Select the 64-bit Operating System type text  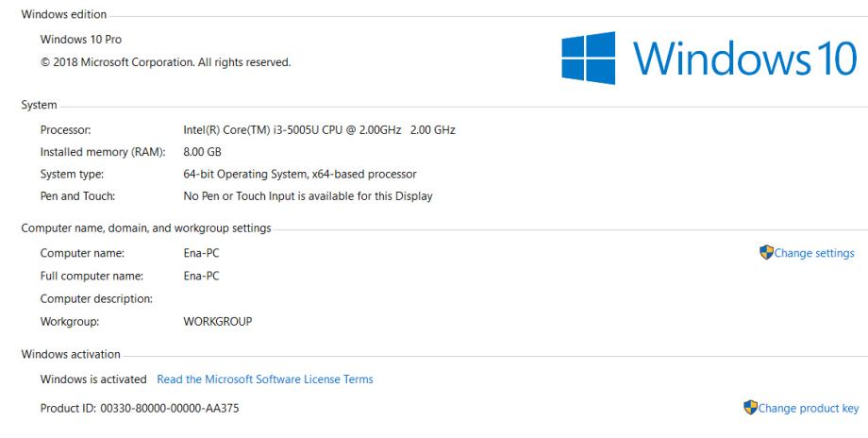[x=299, y=175]
